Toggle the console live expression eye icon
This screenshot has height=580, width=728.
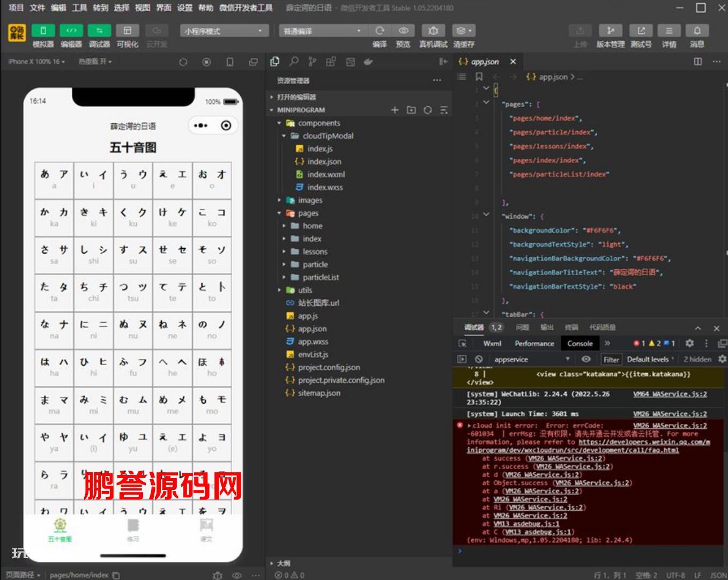click(x=586, y=359)
